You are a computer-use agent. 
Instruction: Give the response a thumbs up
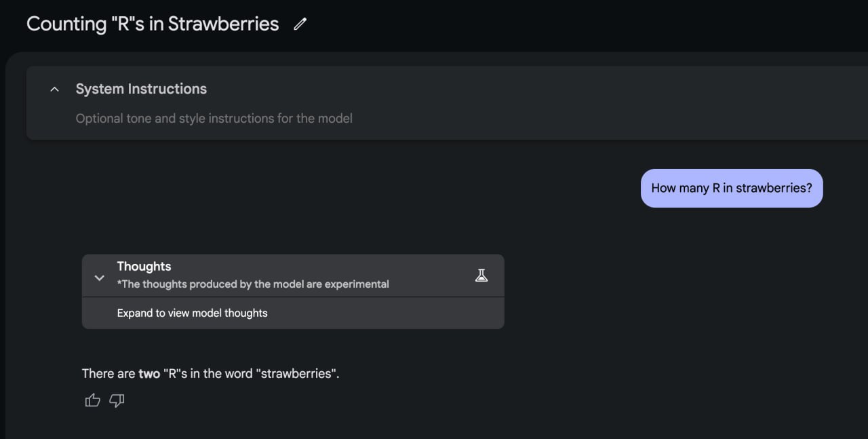click(x=93, y=400)
